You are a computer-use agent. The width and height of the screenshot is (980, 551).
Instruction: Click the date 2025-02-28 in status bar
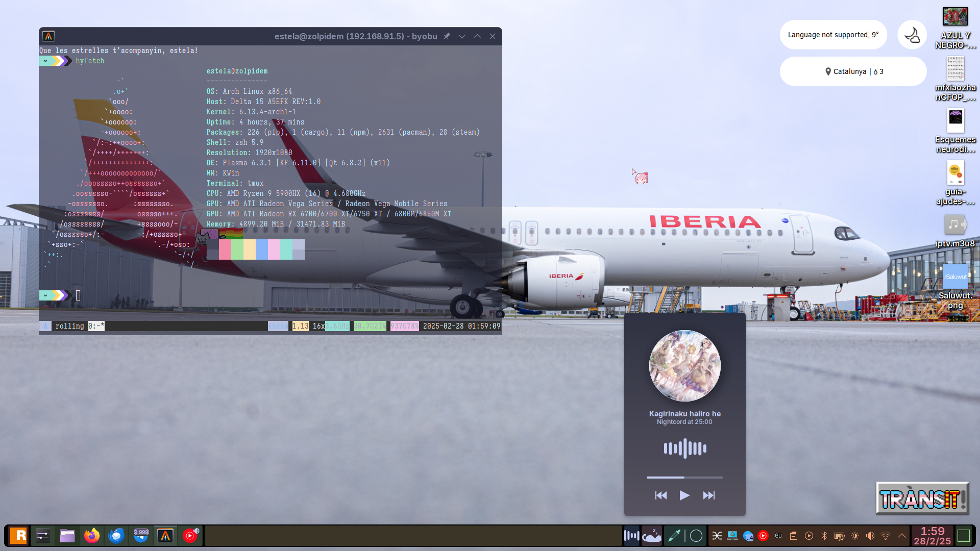click(x=443, y=326)
